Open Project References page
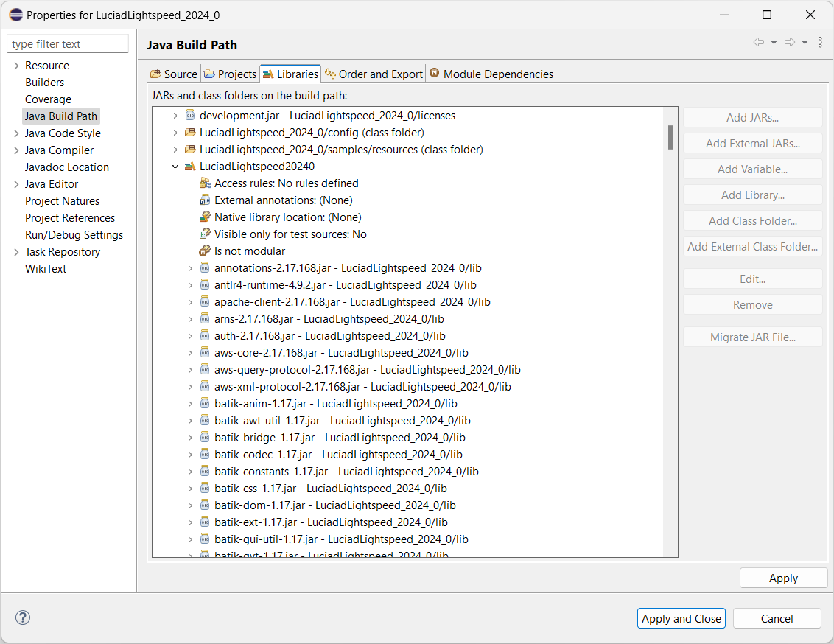Viewport: 834px width, 644px height. coord(70,218)
